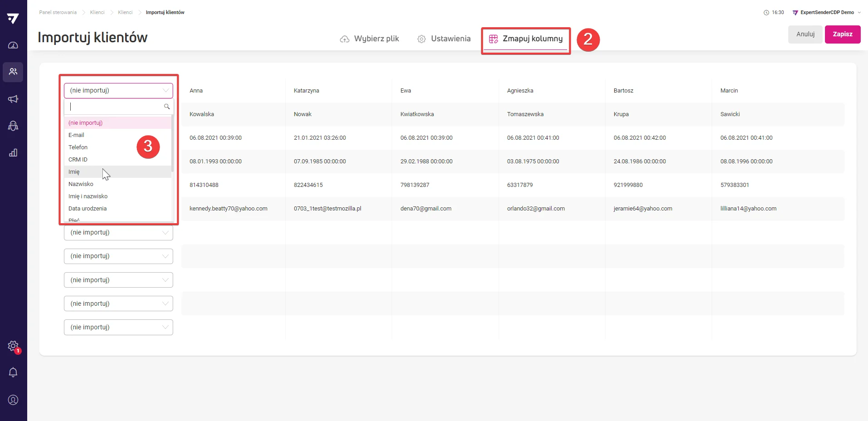Open the reports bar chart icon
The height and width of the screenshot is (421, 868).
13,153
